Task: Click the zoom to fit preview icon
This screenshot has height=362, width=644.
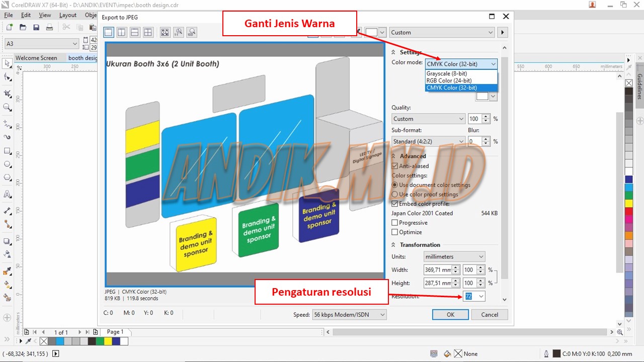Action: coord(165,32)
